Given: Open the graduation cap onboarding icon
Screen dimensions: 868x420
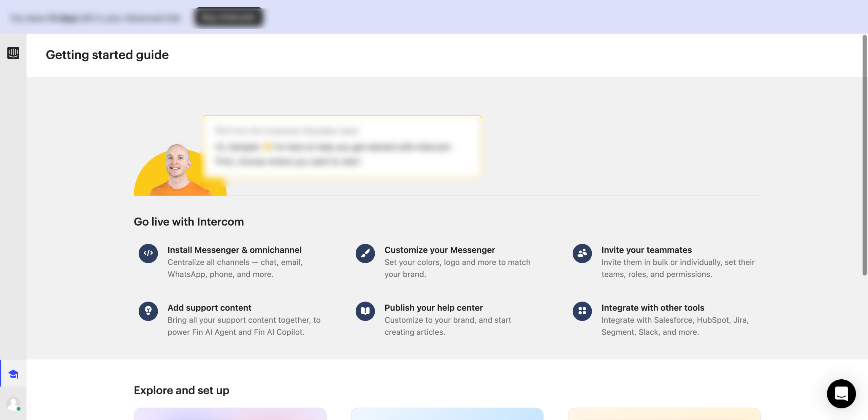Looking at the screenshot, I should (13, 374).
